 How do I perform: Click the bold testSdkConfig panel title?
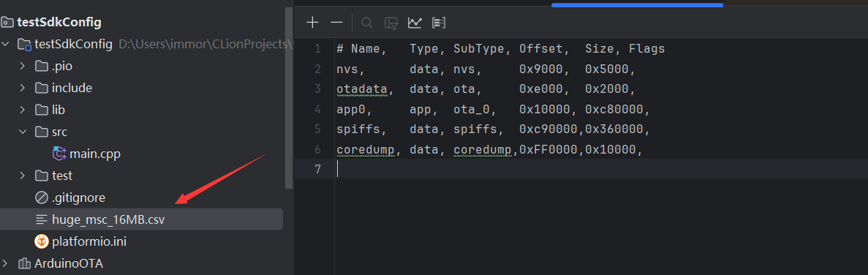click(59, 22)
